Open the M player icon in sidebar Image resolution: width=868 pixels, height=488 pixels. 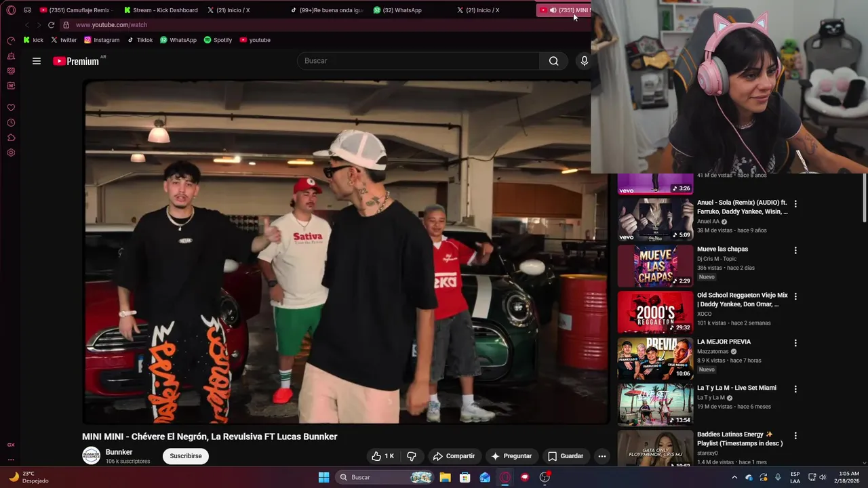[x=11, y=85]
